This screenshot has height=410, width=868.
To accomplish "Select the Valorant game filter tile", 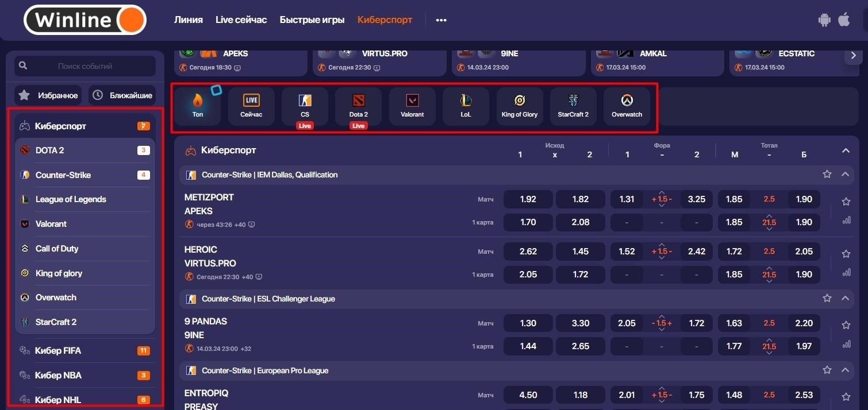I will [412, 106].
